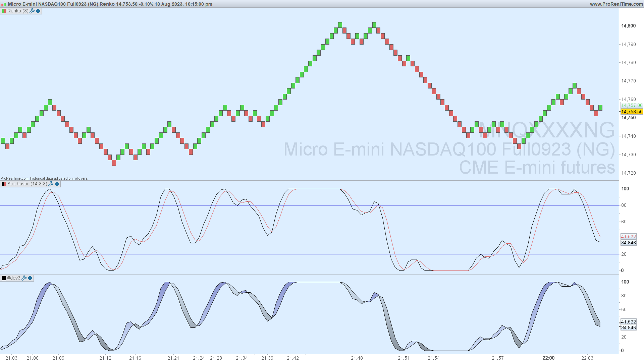Viewport: 644px width, 362px height.
Task: Click the Stochastic (14 3 3) label
Action: pos(27,184)
